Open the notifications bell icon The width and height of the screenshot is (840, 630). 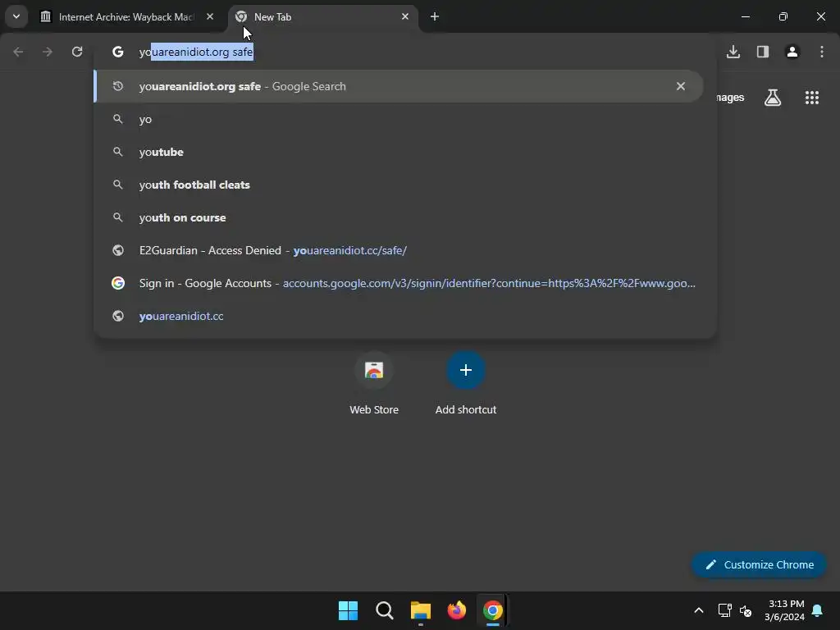818,610
